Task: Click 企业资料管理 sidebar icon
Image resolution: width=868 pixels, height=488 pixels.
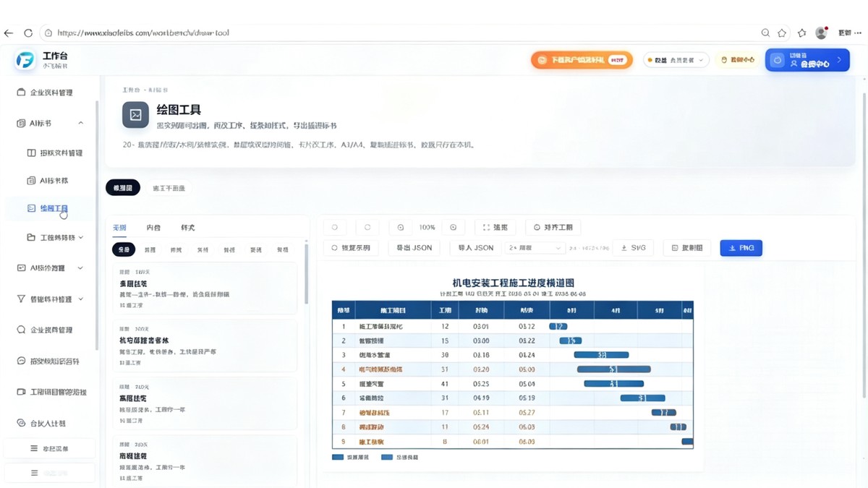Action: click(21, 93)
